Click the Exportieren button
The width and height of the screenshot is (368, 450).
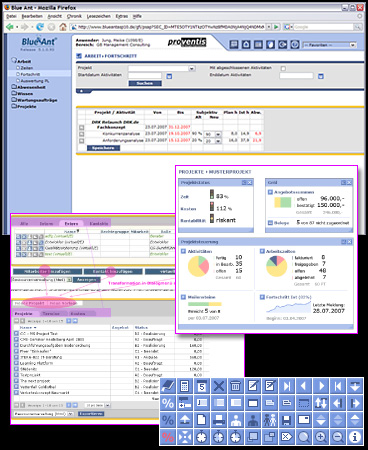[x=91, y=414]
